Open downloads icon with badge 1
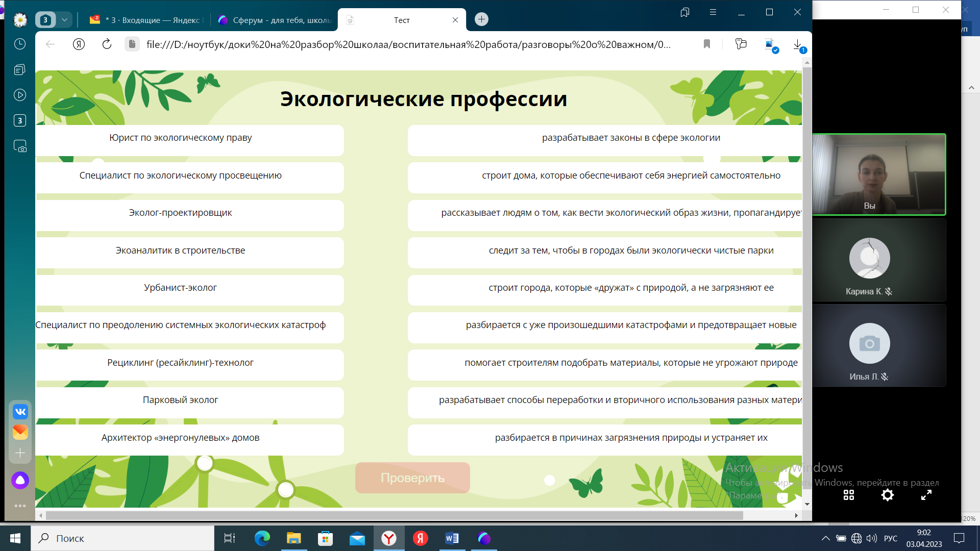 click(798, 45)
